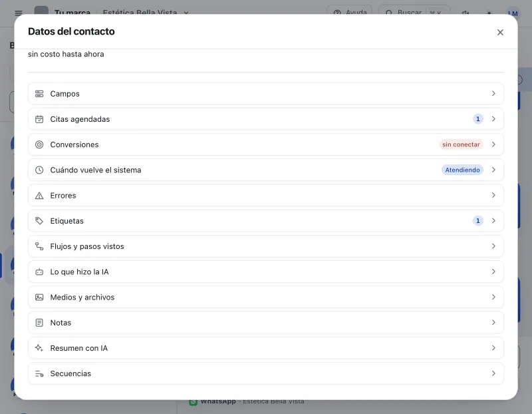
Task: Click the calendar icon for Citas agendadas
Action: coord(39,119)
